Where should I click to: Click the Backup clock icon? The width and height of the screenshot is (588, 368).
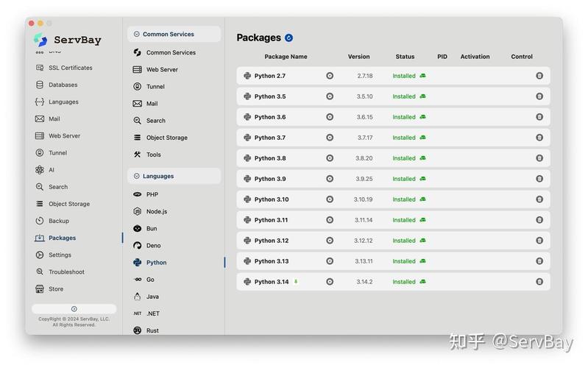click(x=40, y=221)
